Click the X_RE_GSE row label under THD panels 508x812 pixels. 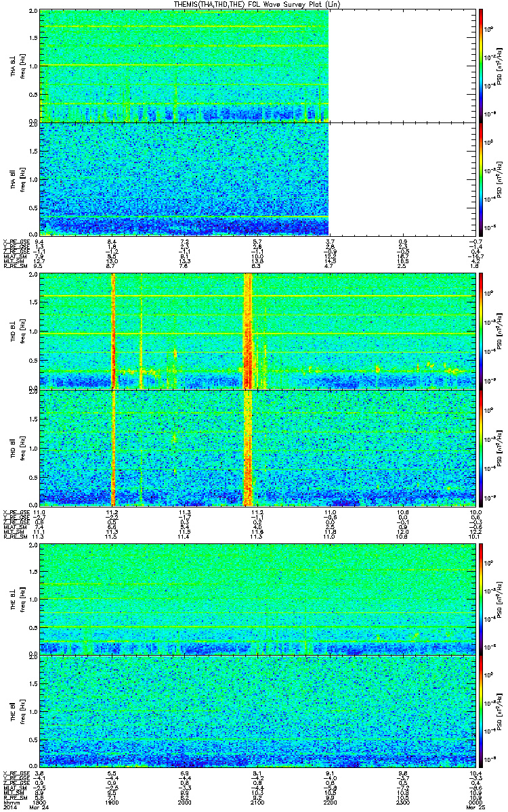pos(15,512)
